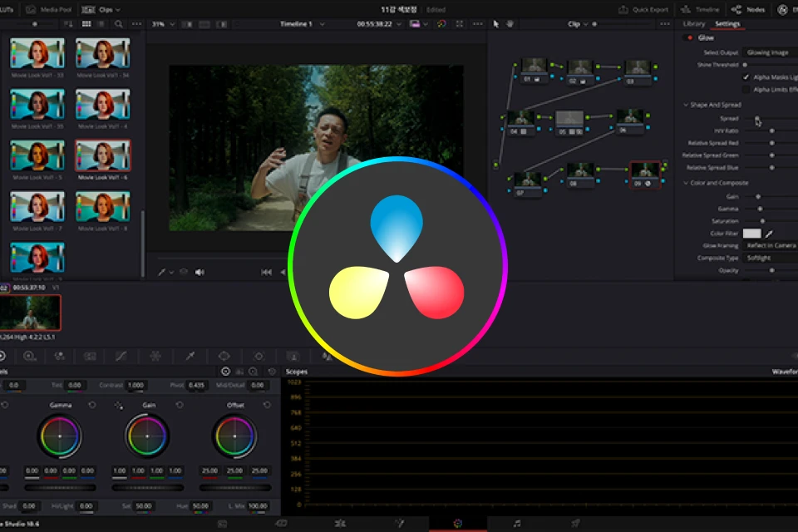Toggle the Glow effect enable dot
Viewport: 798px width, 532px height.
[x=690, y=37]
